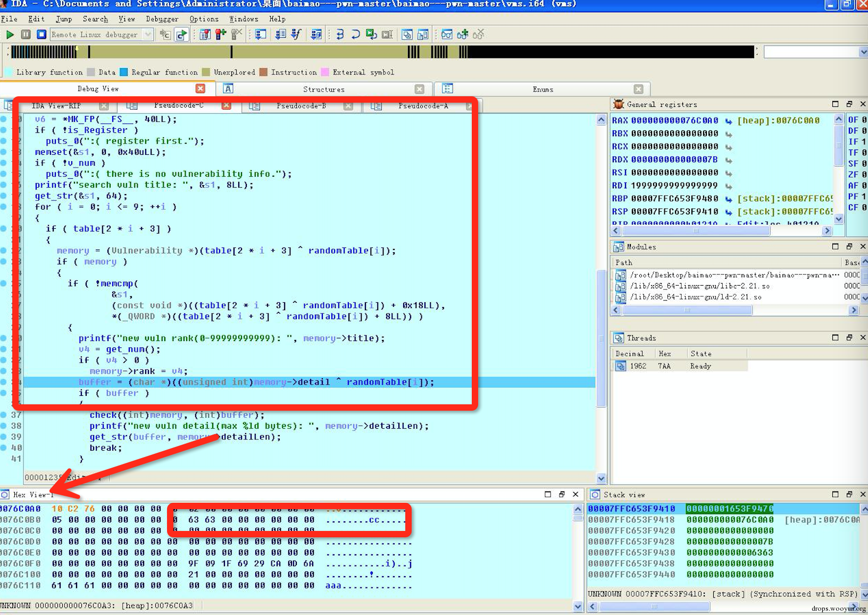Start process with the green play button
Viewport: 868px width, 615px height.
[10, 35]
